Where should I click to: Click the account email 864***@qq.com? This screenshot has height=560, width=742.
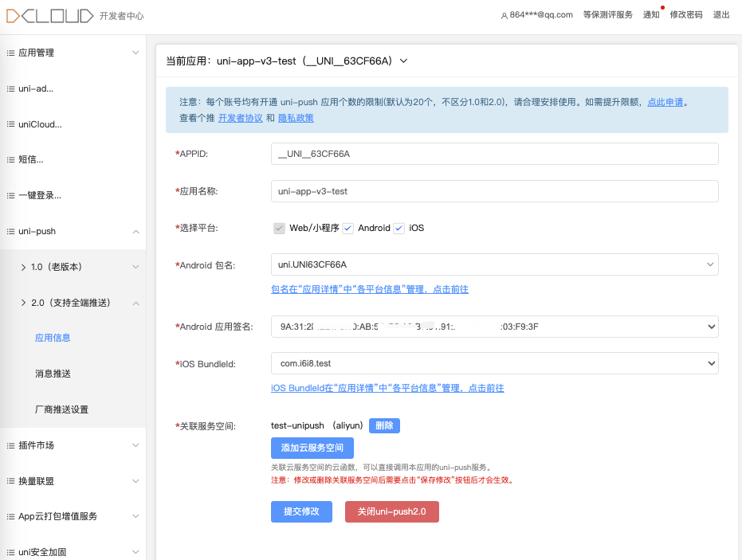coord(541,14)
